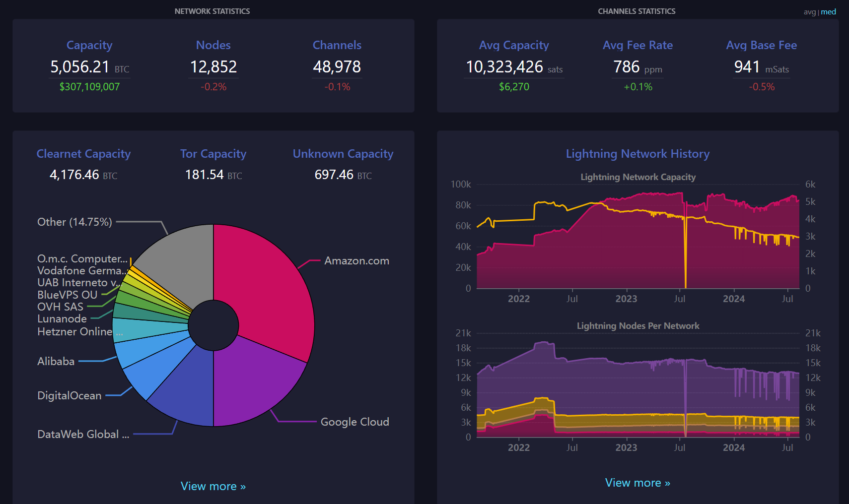This screenshot has width=849, height=504.
Task: Open View more under Lightning Network History
Action: [x=637, y=483]
